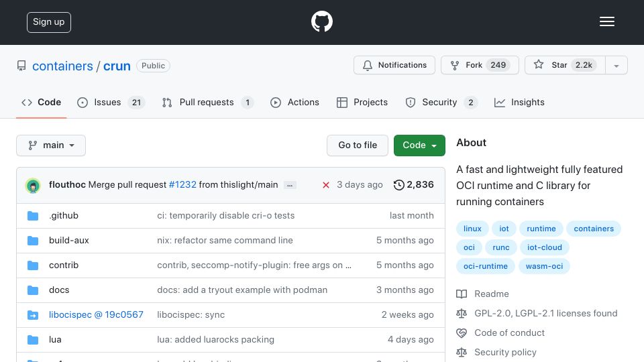The height and width of the screenshot is (362, 644).
Task: Click the libocispec submodule folder icon
Action: click(x=33, y=315)
